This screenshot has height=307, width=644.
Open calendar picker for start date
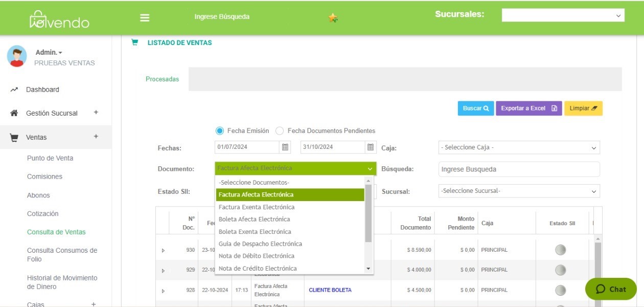[285, 147]
